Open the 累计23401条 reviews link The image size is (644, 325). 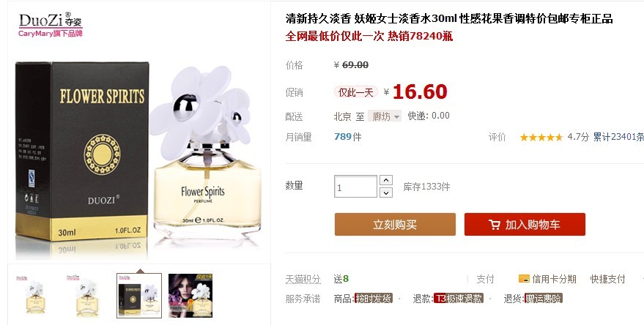click(x=618, y=137)
